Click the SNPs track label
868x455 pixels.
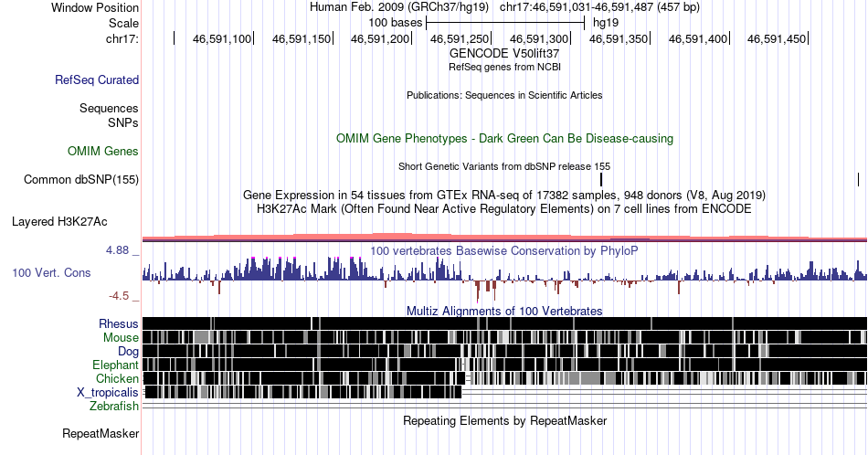[123, 122]
